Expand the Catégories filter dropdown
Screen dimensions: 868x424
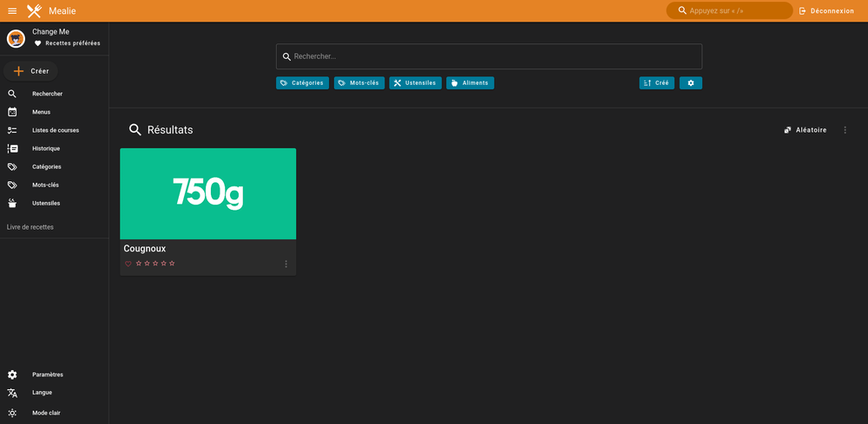(x=302, y=83)
